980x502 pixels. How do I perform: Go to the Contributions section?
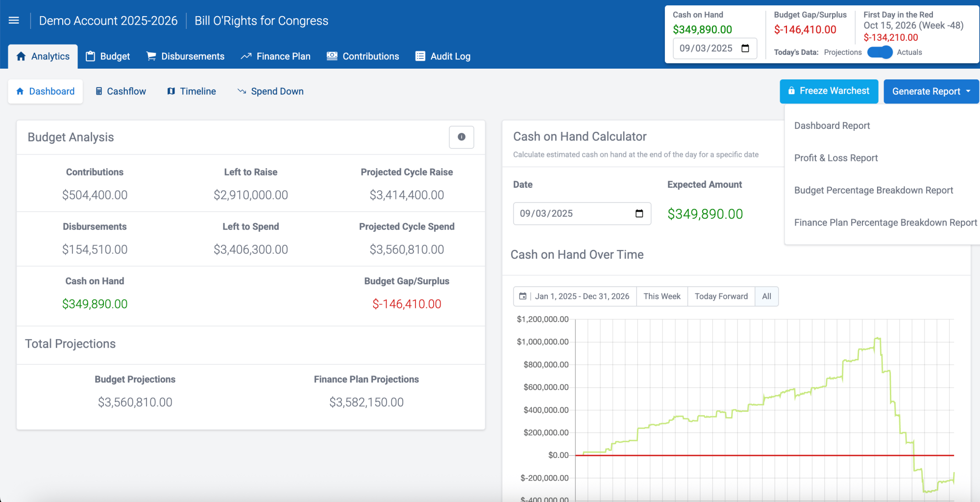pyautogui.click(x=363, y=56)
